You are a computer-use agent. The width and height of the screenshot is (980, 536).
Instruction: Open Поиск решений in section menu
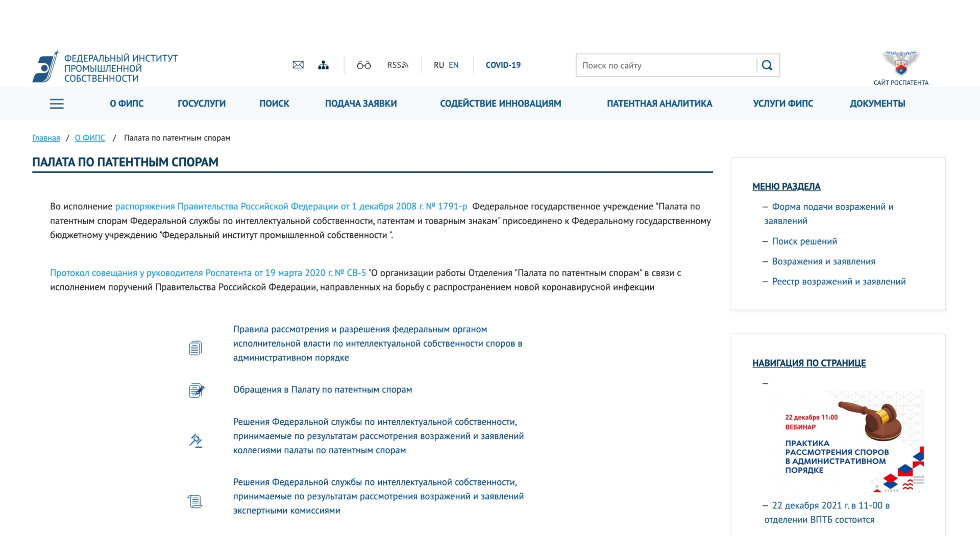804,241
